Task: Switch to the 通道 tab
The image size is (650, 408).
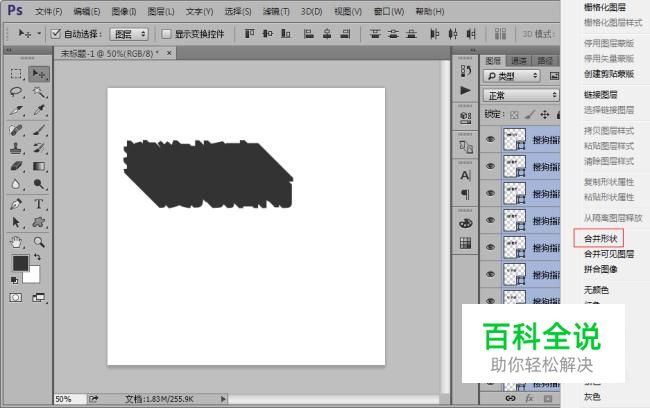Action: (519, 61)
